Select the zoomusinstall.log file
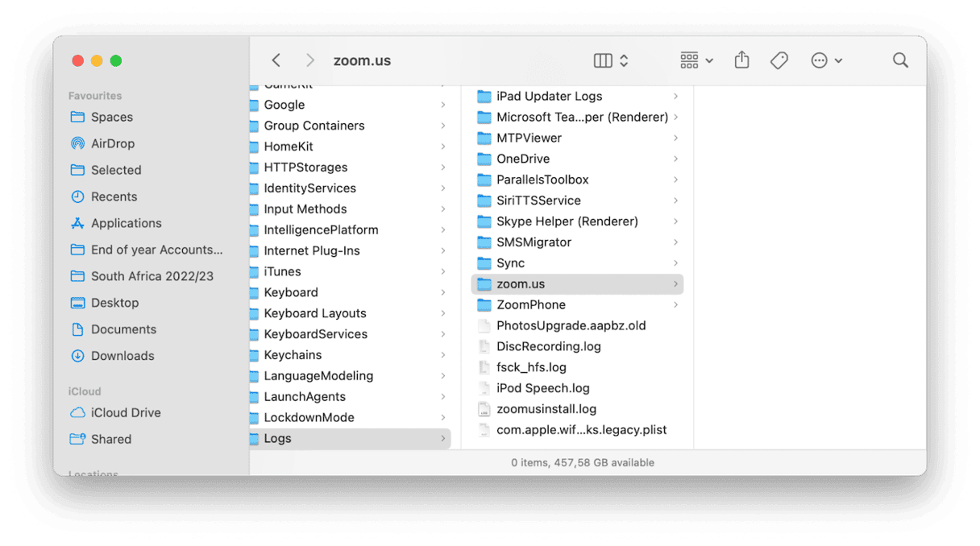Viewport: 980px width, 546px height. (546, 408)
